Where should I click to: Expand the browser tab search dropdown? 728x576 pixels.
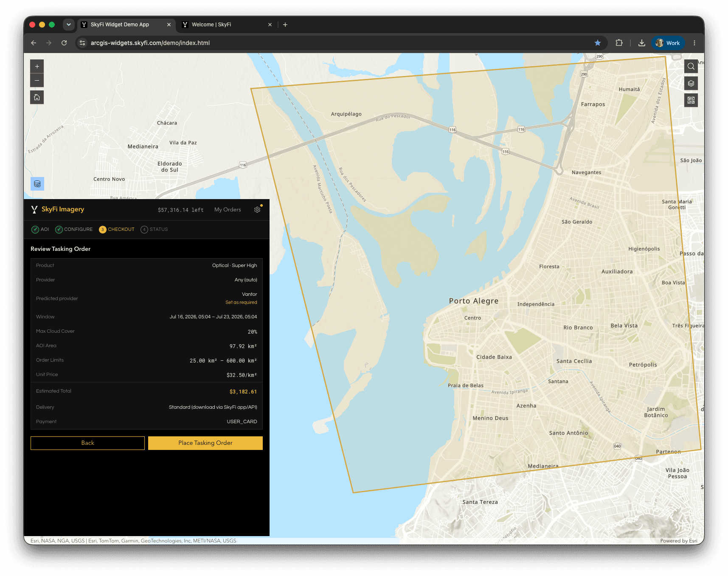pos(69,25)
